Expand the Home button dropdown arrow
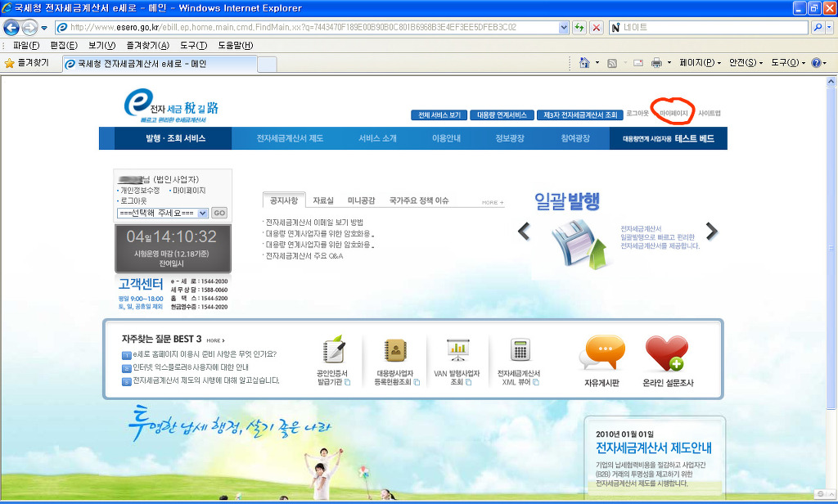The height and width of the screenshot is (504, 838). point(597,63)
